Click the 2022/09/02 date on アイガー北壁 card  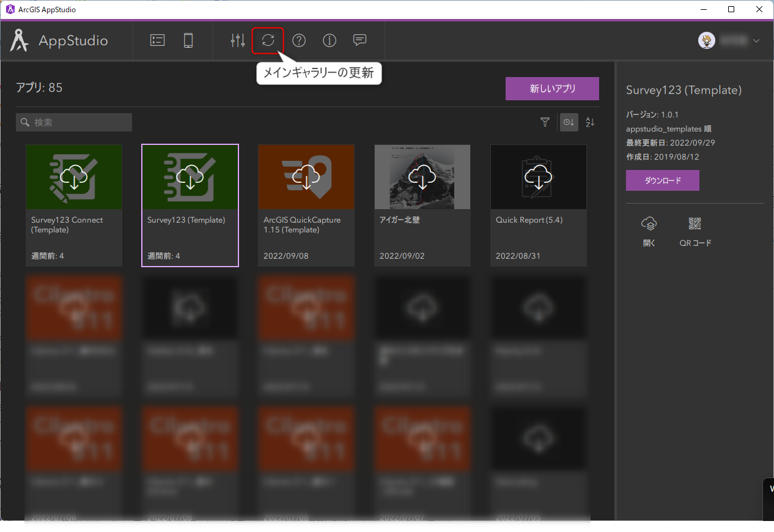[402, 256]
